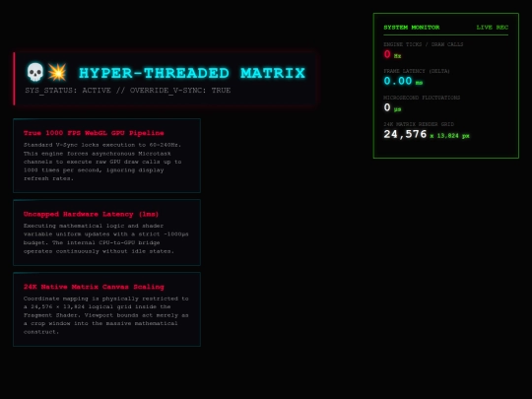Image resolution: width=532 pixels, height=399 pixels.
Task: Click True 1000 FPS WebGL GPU Pipeline heading
Action: pos(94,133)
